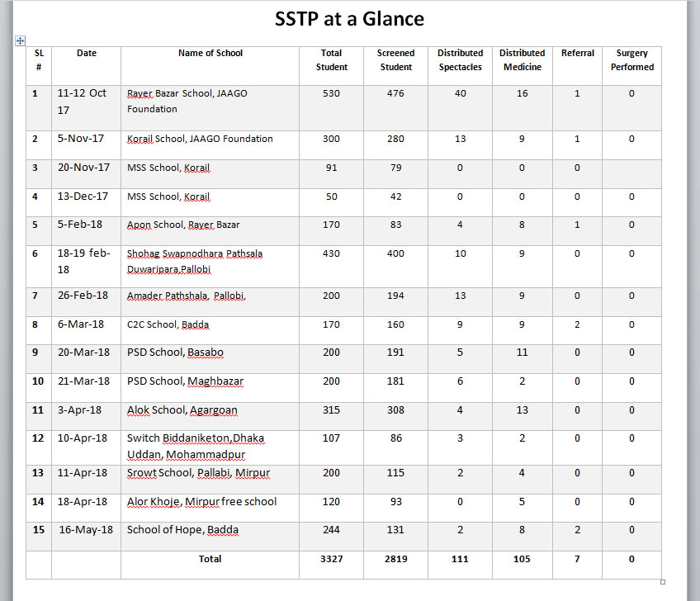This screenshot has width=700, height=601.
Task: Click the table move handle icon
Action: 20,41
